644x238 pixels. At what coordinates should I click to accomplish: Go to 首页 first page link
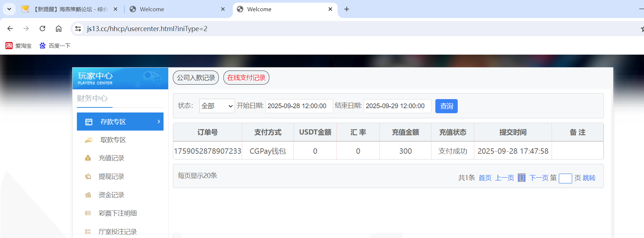[485, 178]
